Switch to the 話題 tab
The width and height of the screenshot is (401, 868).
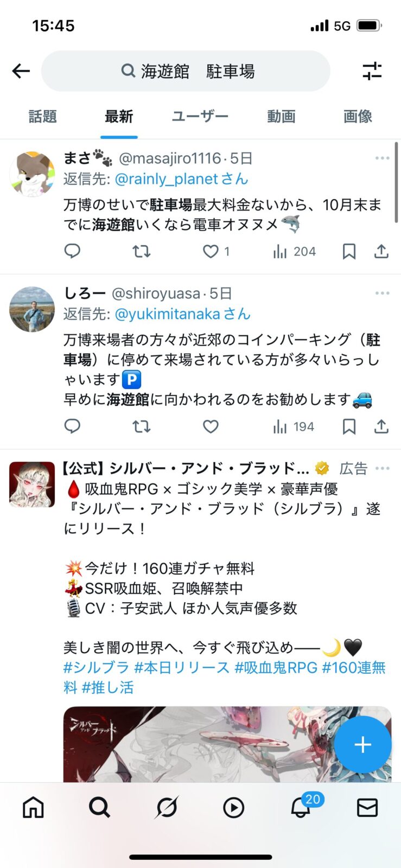click(x=43, y=116)
